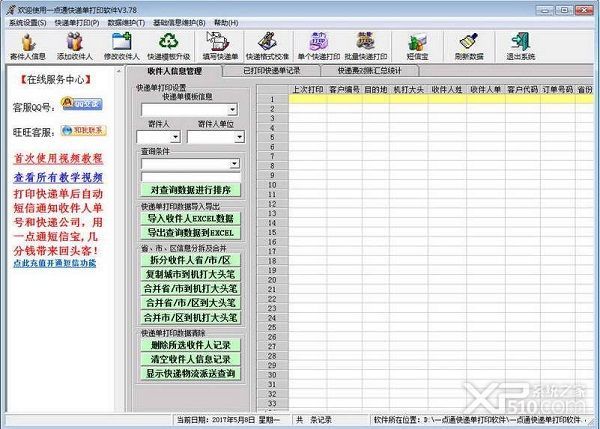Screen dimensions: 600x429
Task: Click the 合并省/市/区到大头笔 button
Action: (x=191, y=303)
